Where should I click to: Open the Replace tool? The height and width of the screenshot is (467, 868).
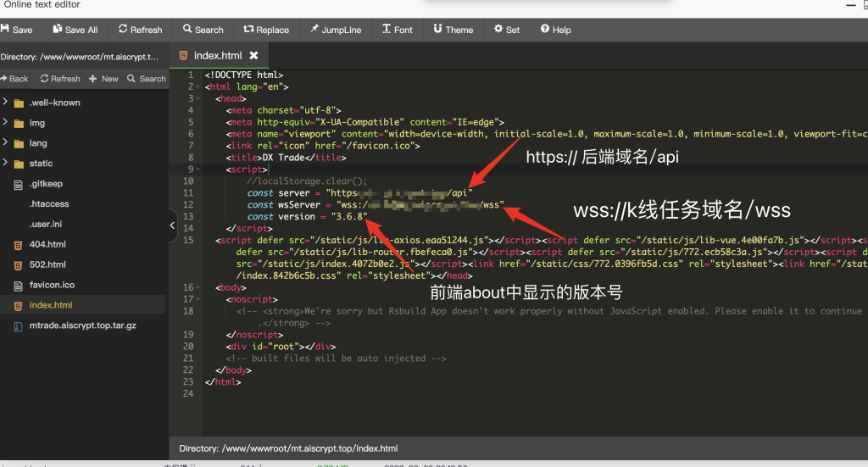(x=265, y=30)
